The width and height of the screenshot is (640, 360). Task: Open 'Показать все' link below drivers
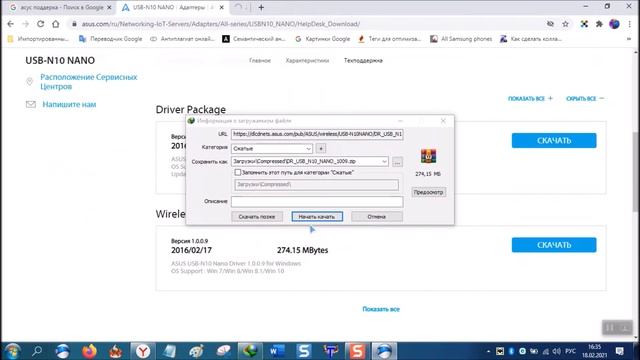click(x=381, y=309)
